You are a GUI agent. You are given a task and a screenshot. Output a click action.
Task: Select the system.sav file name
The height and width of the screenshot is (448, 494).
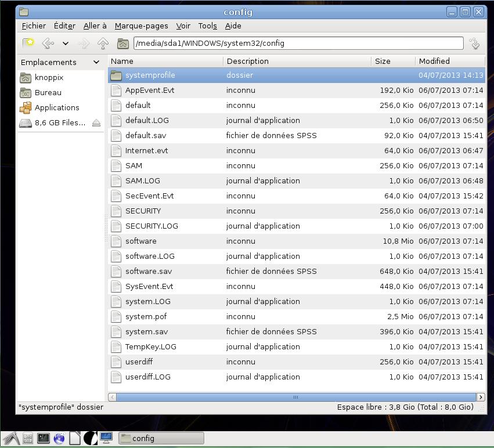click(146, 332)
